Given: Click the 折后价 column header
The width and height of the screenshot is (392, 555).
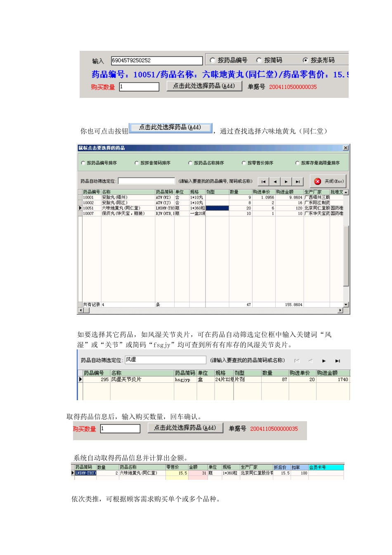Looking at the screenshot, I should coord(282,467).
